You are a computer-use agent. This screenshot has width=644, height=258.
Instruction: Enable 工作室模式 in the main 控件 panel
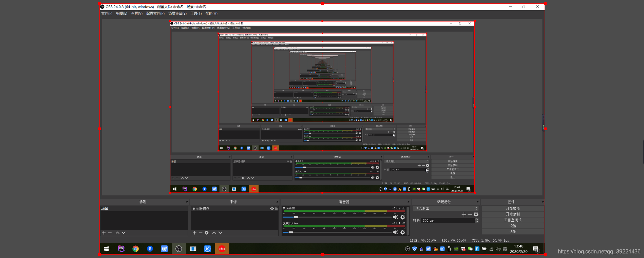tap(513, 220)
